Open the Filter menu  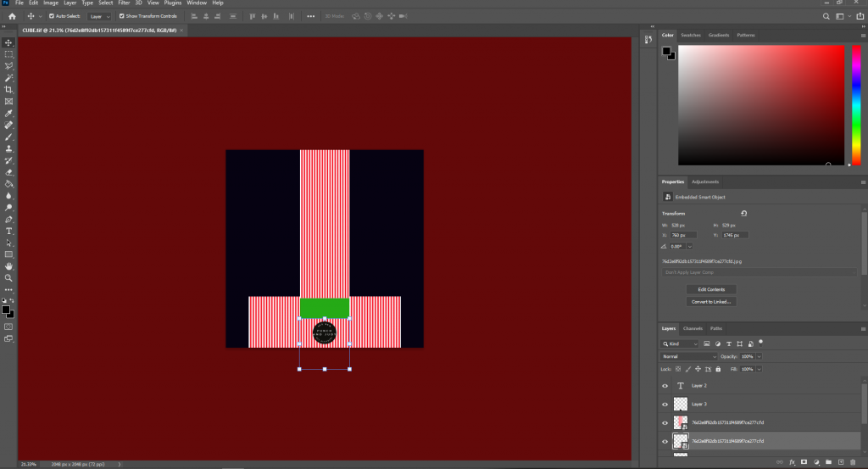pyautogui.click(x=124, y=3)
